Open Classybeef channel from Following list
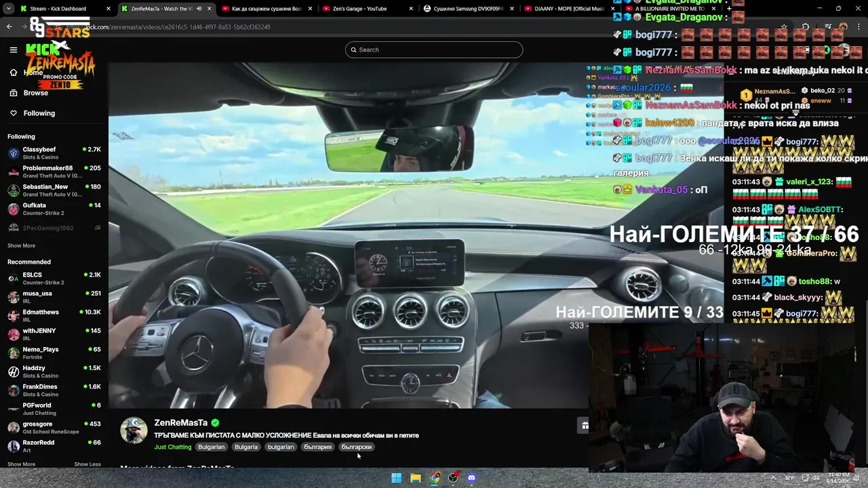Image resolution: width=868 pixels, height=488 pixels. tap(54, 153)
